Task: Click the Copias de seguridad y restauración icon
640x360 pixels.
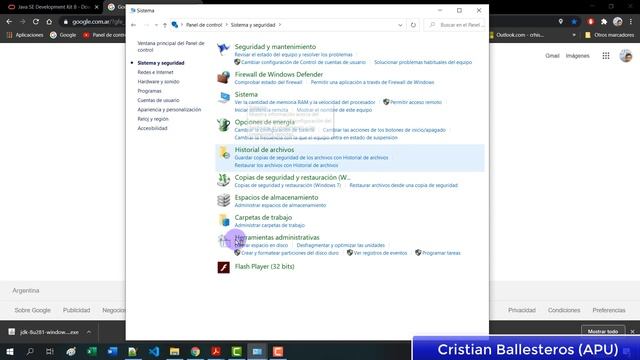Action: pyautogui.click(x=223, y=180)
